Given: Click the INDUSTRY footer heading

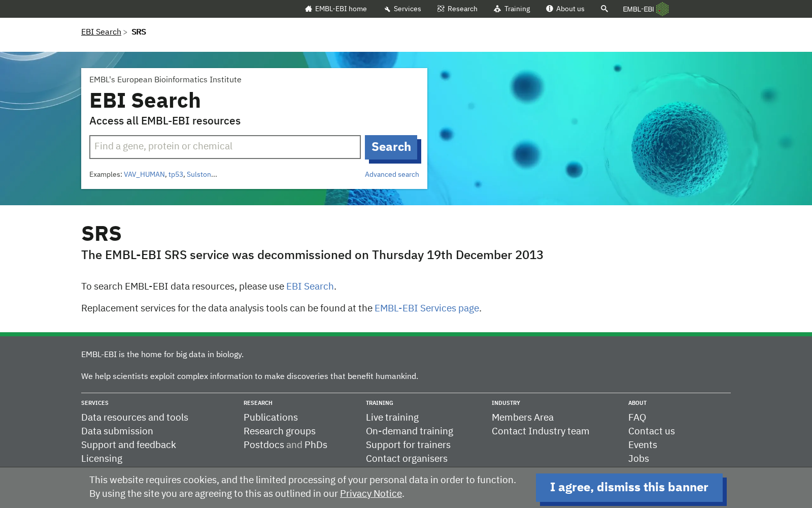Looking at the screenshot, I should pyautogui.click(x=506, y=403).
